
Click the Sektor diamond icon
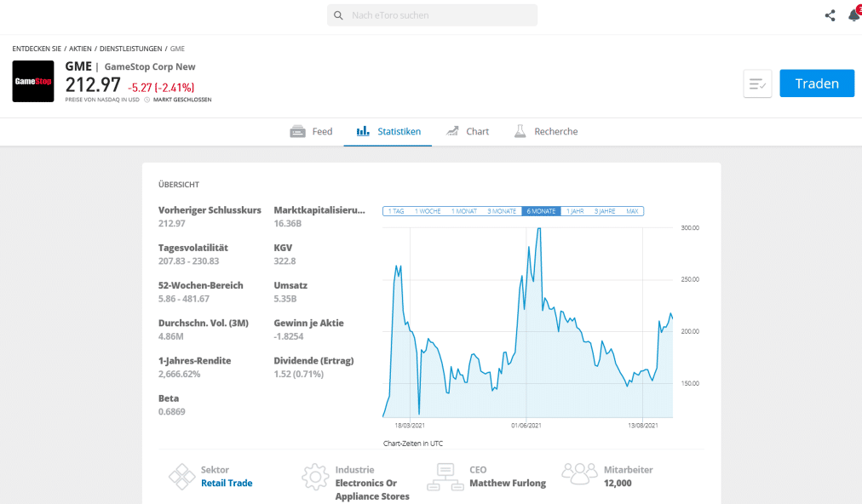click(x=182, y=477)
